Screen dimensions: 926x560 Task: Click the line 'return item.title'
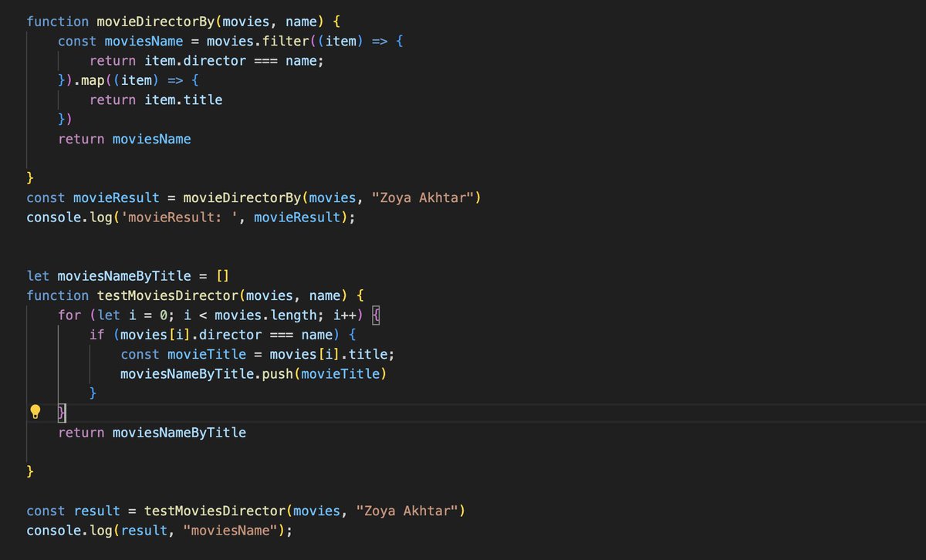coord(156,100)
